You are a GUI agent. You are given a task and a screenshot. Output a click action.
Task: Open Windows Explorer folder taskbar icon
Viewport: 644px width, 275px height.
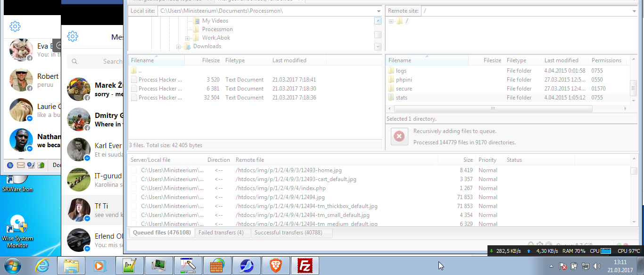71,266
